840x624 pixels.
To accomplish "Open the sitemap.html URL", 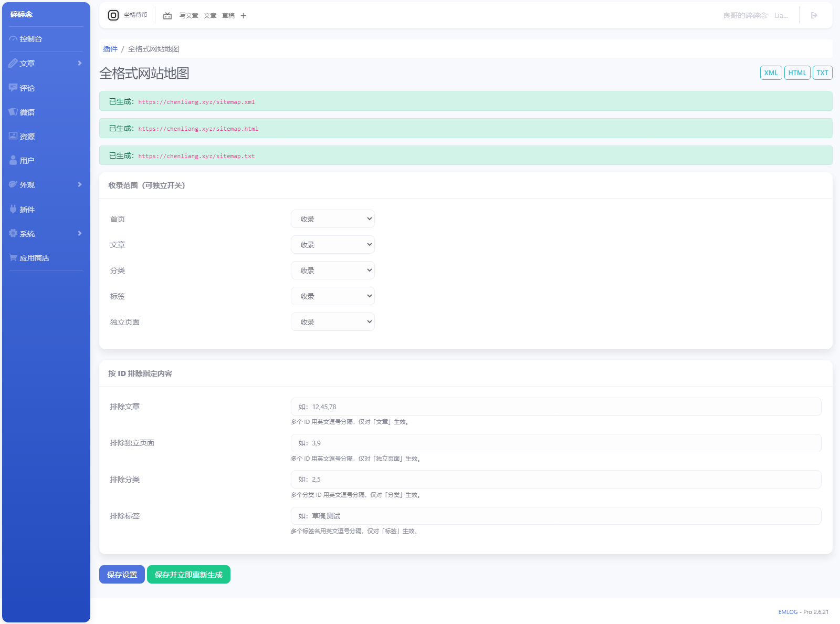I will click(198, 129).
